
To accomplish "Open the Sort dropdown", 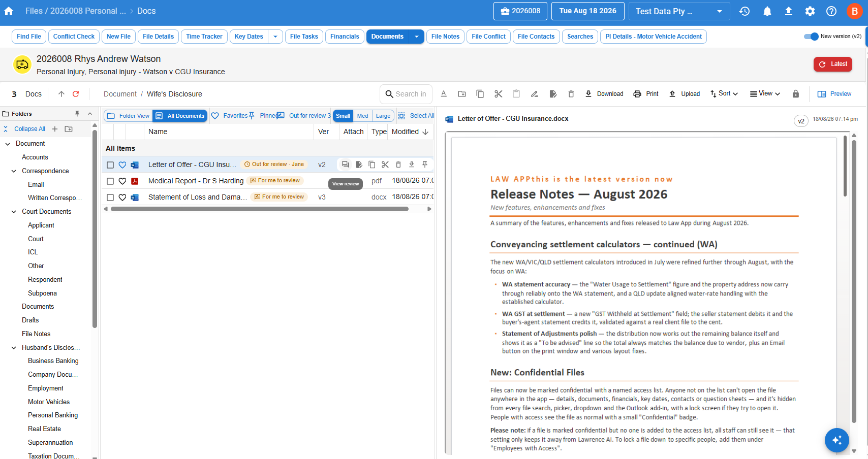I will 724,94.
